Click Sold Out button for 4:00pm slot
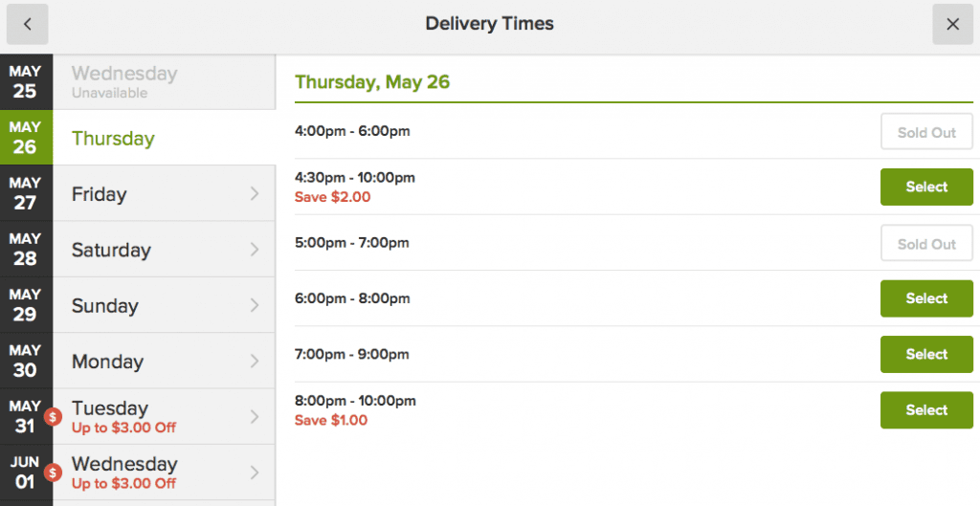Viewport: 980px width, 506px height. coord(926,132)
